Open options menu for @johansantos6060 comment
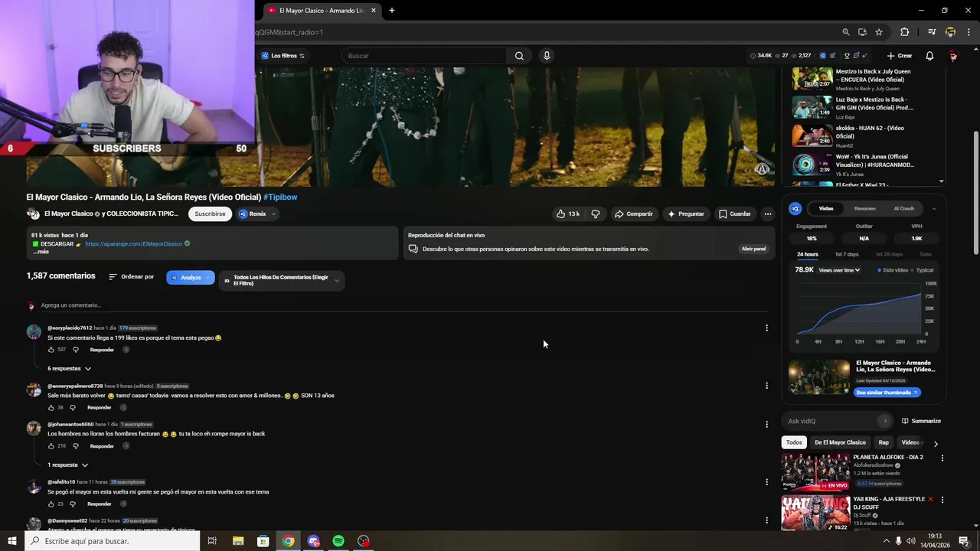The width and height of the screenshot is (980, 551). tap(766, 424)
